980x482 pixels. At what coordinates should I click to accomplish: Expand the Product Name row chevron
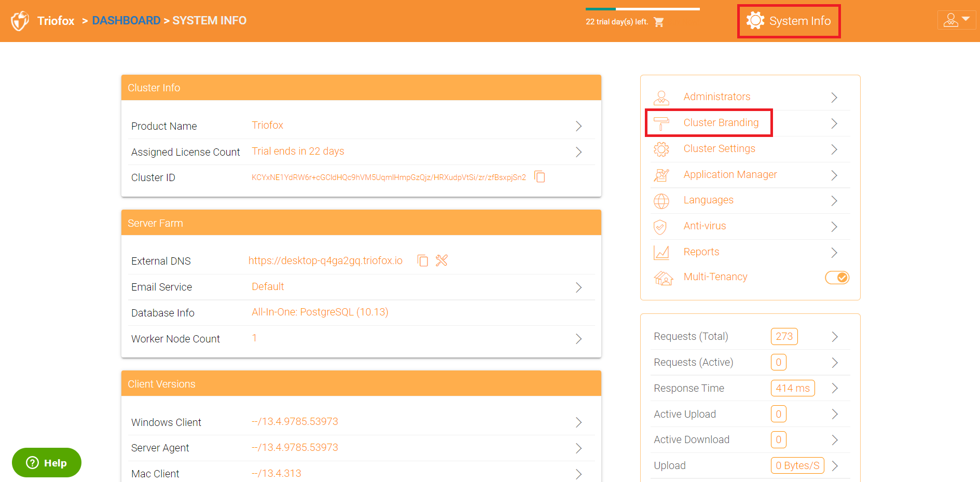pyautogui.click(x=579, y=126)
